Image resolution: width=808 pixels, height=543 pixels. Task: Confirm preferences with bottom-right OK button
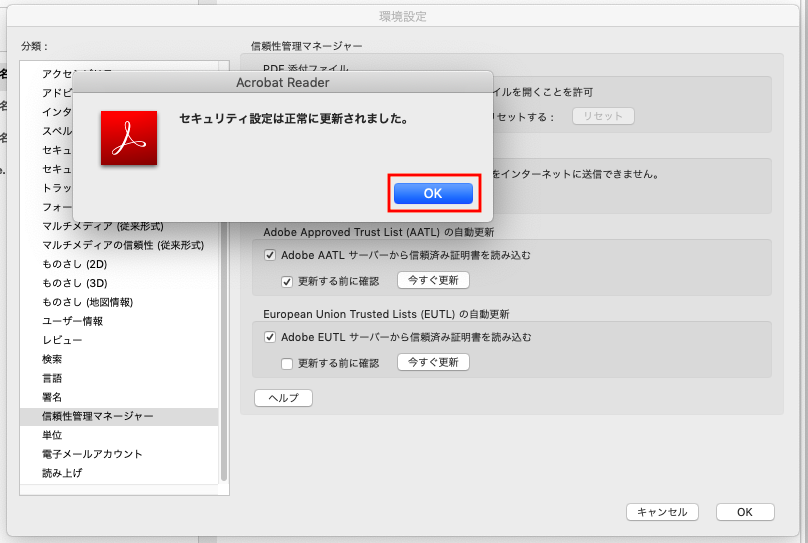(x=745, y=512)
